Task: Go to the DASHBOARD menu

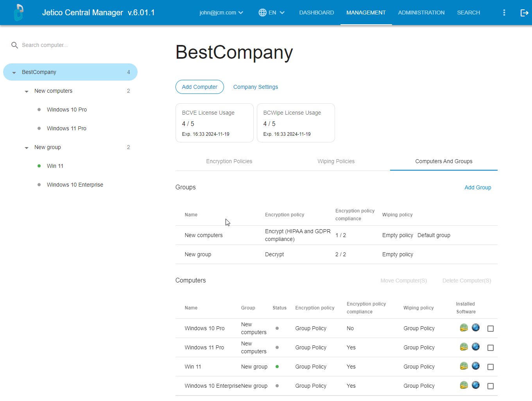Action: 317,13
